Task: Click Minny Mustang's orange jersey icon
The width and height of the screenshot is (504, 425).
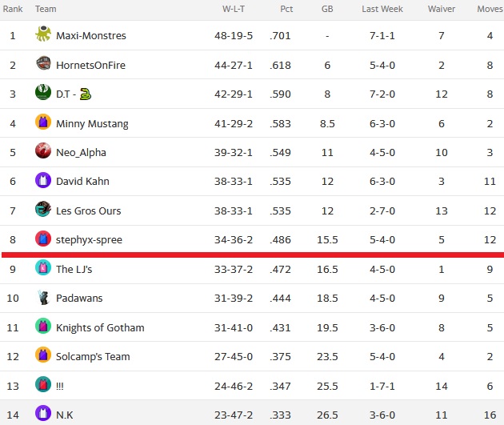Action: 43,122
